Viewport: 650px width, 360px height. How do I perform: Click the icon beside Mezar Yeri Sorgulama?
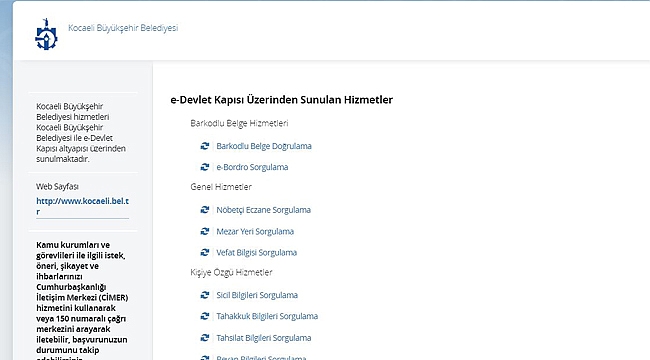pyautogui.click(x=205, y=231)
